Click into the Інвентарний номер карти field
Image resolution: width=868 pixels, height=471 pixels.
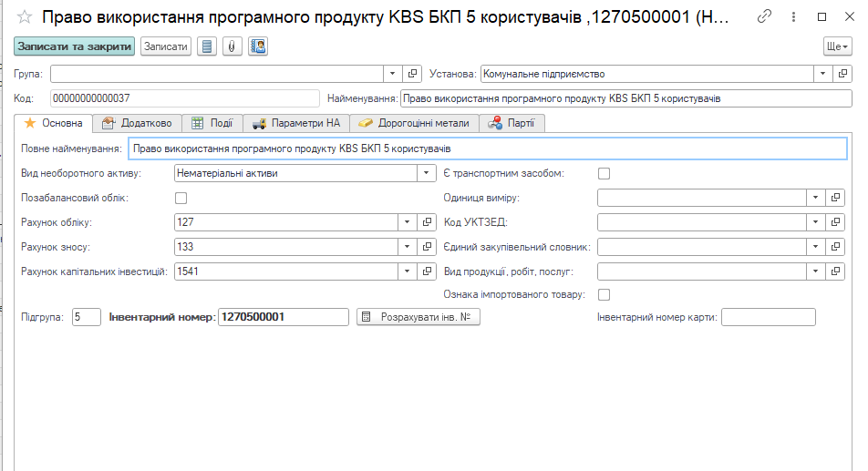click(768, 317)
